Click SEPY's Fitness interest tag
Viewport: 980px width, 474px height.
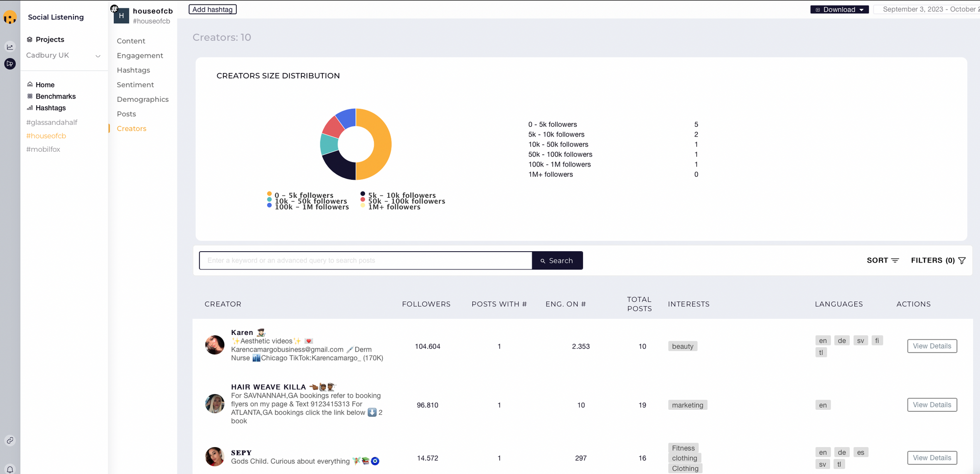coord(683,448)
